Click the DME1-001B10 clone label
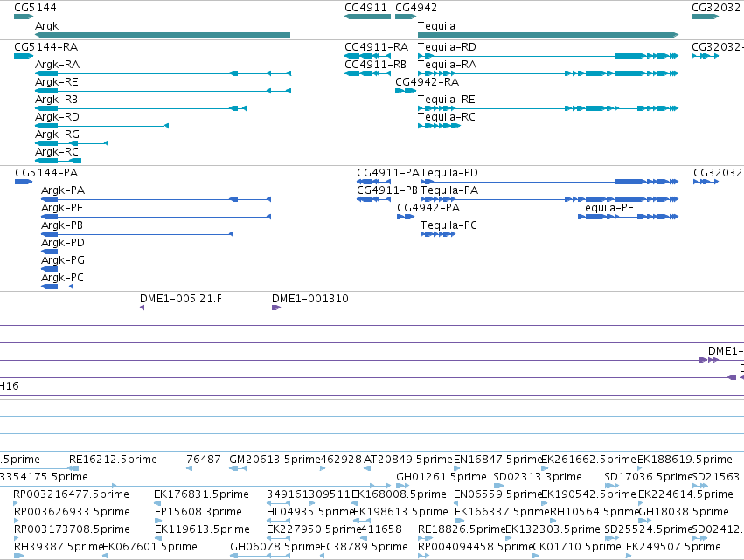744x560 pixels. click(x=310, y=299)
